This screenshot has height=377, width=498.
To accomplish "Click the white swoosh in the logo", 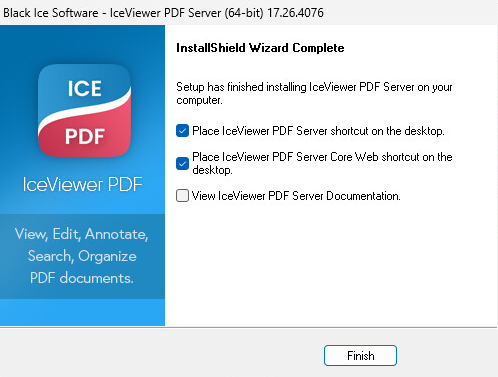I will tap(84, 110).
